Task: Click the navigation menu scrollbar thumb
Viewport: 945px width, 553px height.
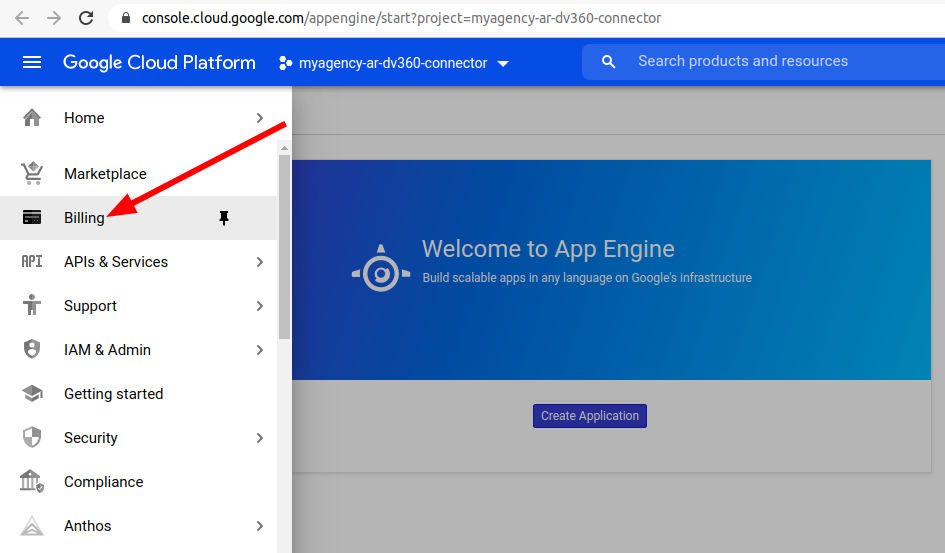Action: coord(284,247)
